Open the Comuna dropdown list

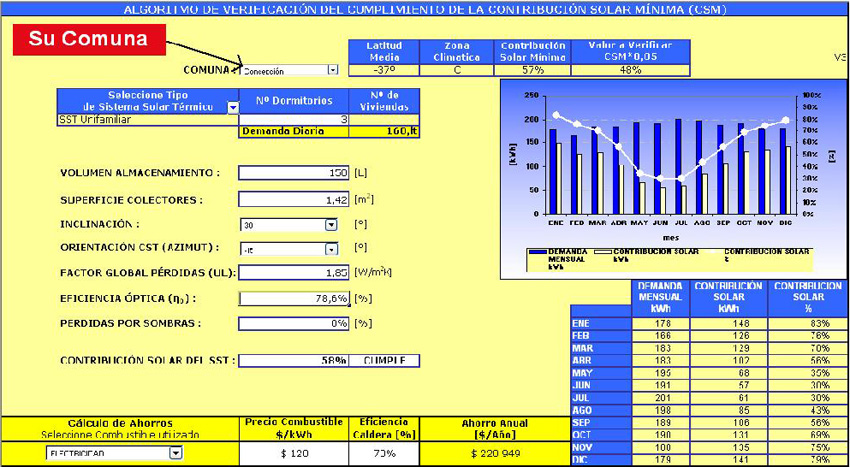point(332,71)
